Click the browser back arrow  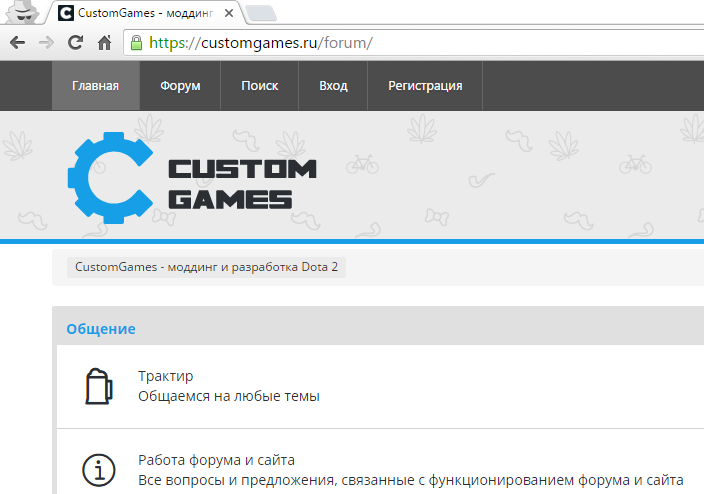click(17, 43)
